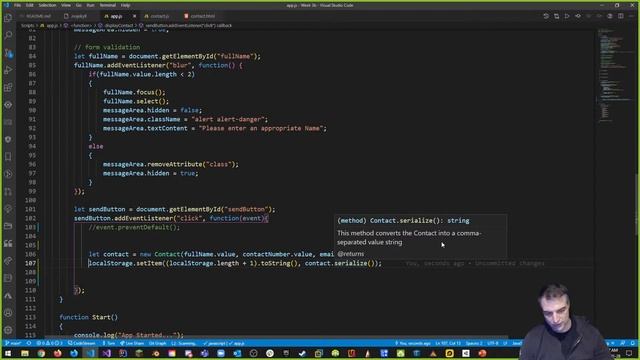Open the Help menu
Viewport: 640px width, 360px height.
point(126,5)
